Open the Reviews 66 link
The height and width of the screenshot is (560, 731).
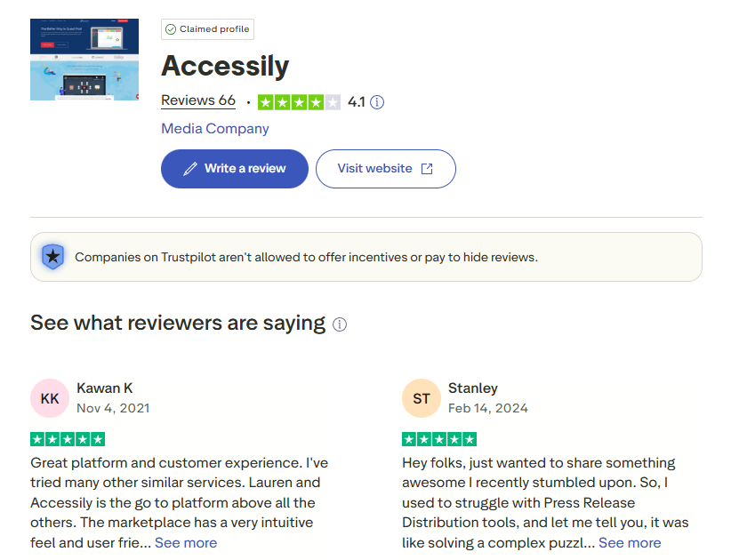[198, 100]
